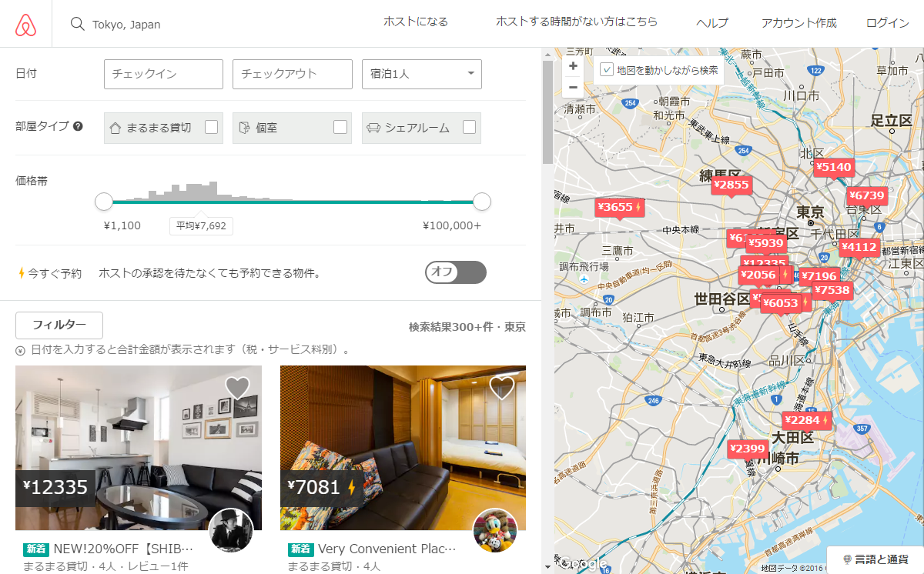Favorite the ¥7081 listing with heart icon

[502, 387]
